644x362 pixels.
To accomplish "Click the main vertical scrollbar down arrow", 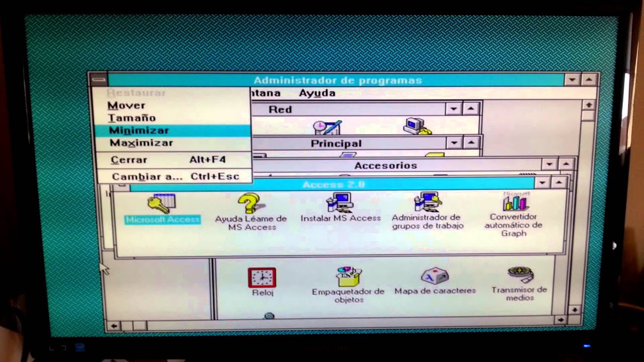I will pos(575,309).
